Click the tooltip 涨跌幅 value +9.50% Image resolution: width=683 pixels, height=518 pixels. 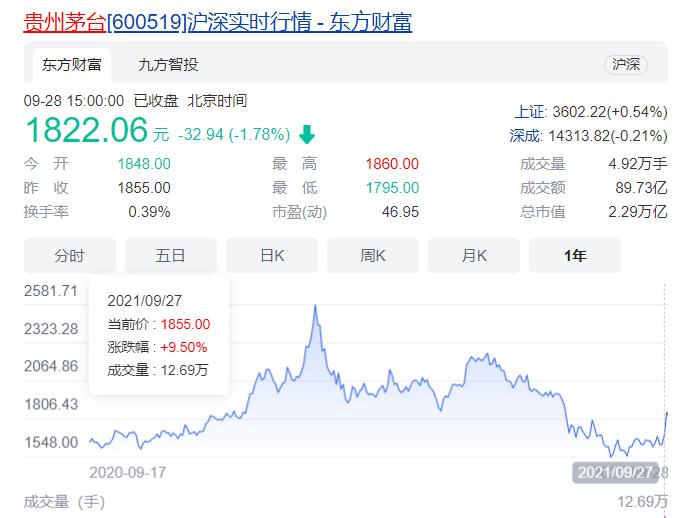pyautogui.click(x=184, y=347)
